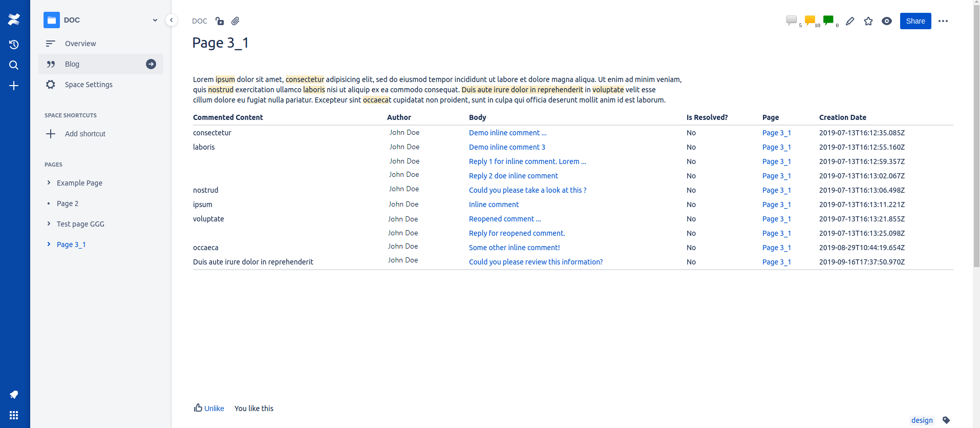Click highlighted word 'ipsum' in paragraph
The image size is (980, 428).
[225, 79]
